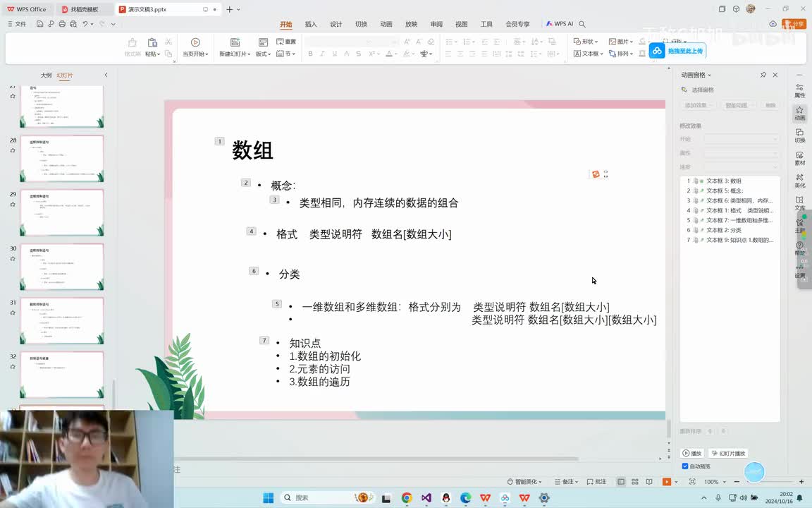The width and height of the screenshot is (812, 508).
Task: Switch to the 设计 design tab
Action: coord(336,25)
